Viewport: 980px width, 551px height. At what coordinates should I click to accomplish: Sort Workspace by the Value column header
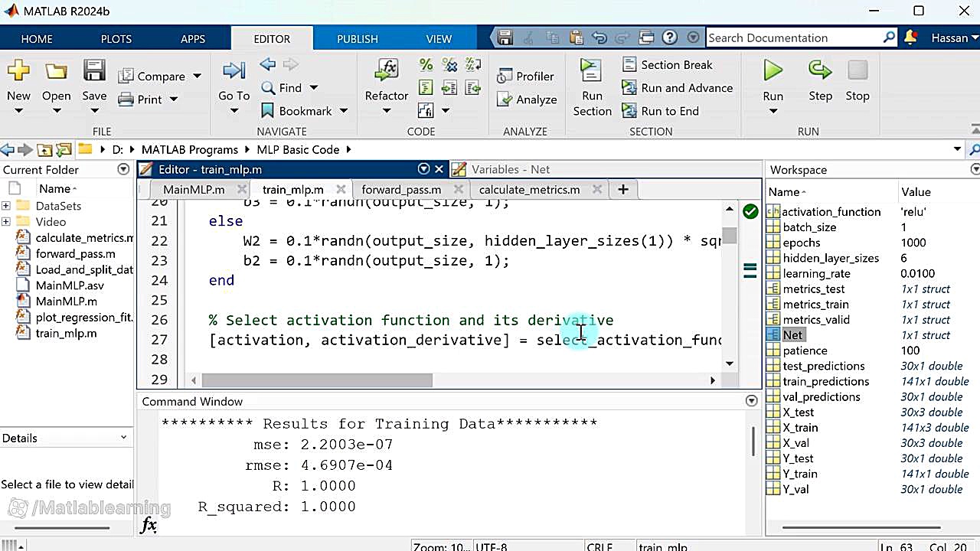(x=916, y=192)
